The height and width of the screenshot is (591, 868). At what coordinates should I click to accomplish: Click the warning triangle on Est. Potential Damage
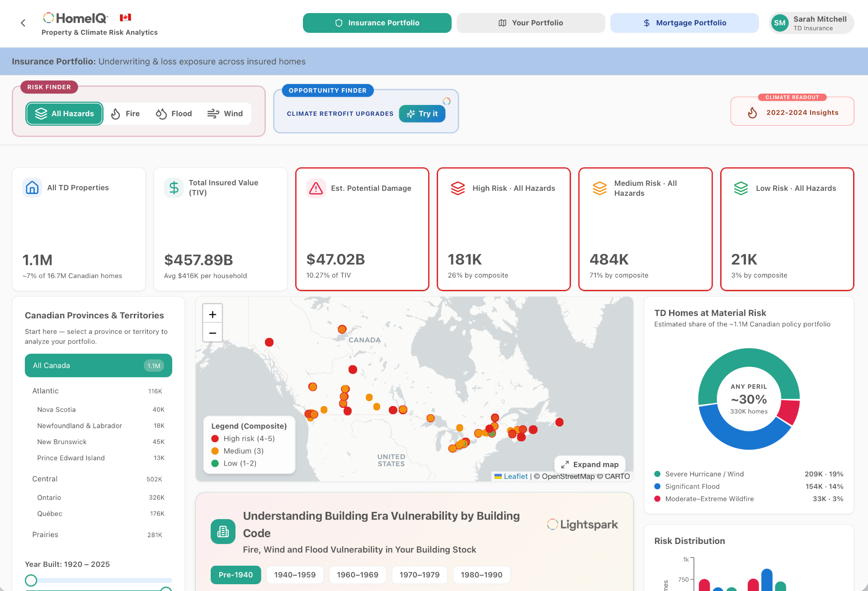316,188
